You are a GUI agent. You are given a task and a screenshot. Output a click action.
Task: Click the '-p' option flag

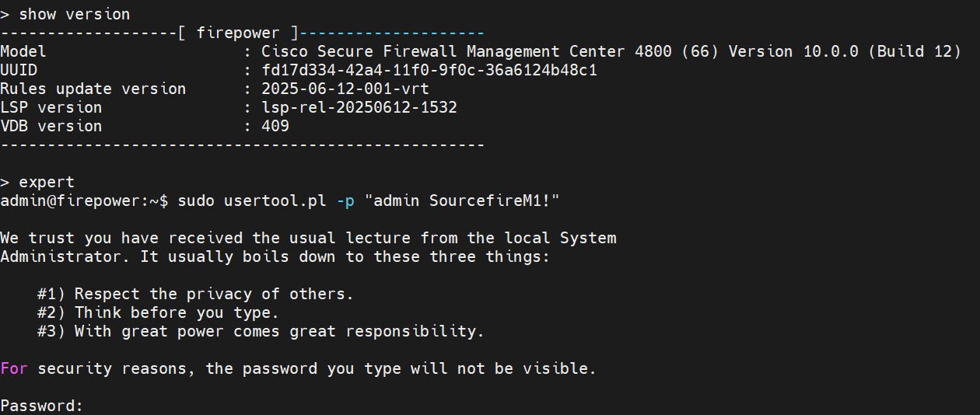coord(345,201)
